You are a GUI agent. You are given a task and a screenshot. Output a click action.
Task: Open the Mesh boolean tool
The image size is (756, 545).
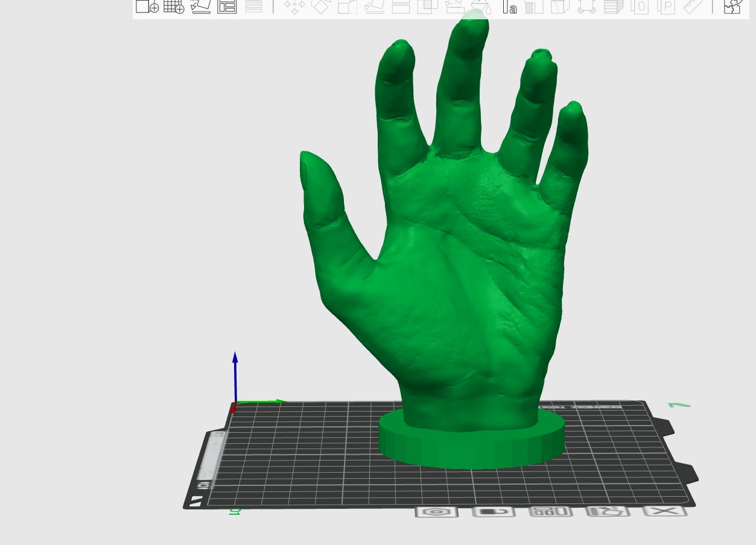point(428,7)
